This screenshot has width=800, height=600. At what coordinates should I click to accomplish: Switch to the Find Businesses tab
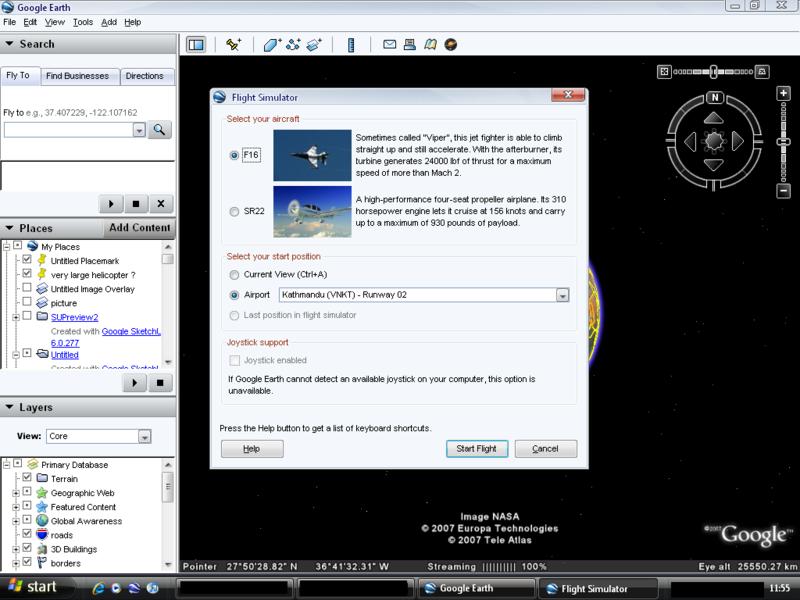[x=80, y=76]
